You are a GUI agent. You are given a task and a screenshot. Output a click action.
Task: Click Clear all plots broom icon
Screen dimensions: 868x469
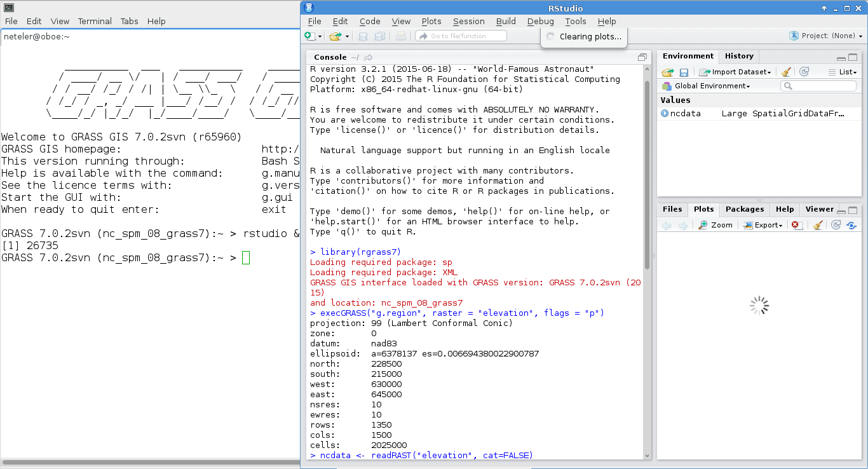pyautogui.click(x=818, y=225)
